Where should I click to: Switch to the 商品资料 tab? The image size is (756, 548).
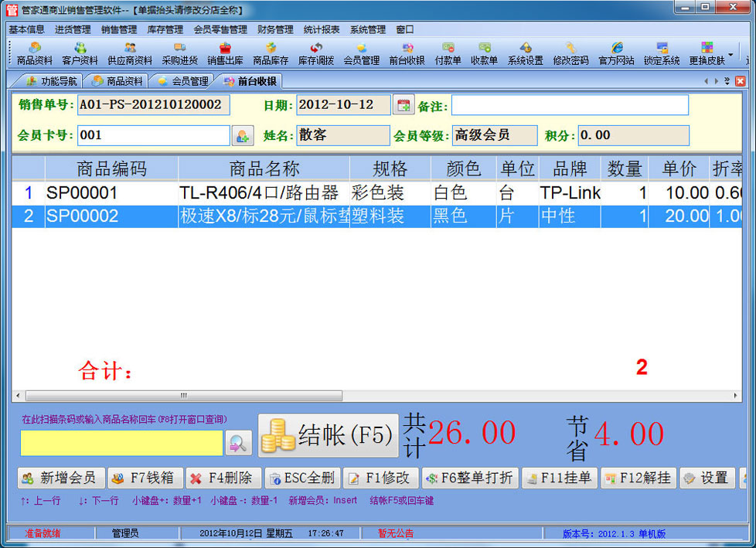tap(117, 81)
